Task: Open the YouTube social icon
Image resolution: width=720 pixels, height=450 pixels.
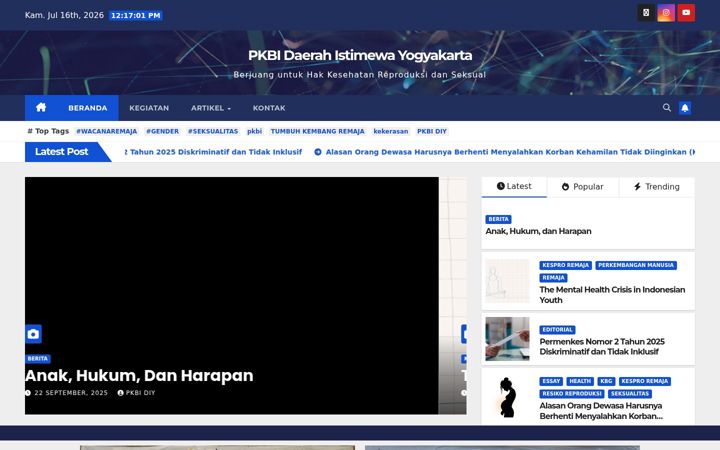Action: pos(686,13)
